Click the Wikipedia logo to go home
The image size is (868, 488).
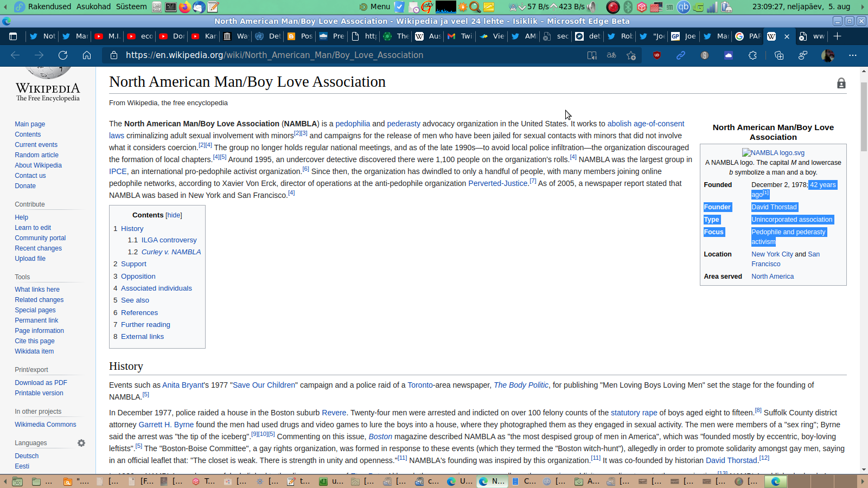(x=48, y=84)
